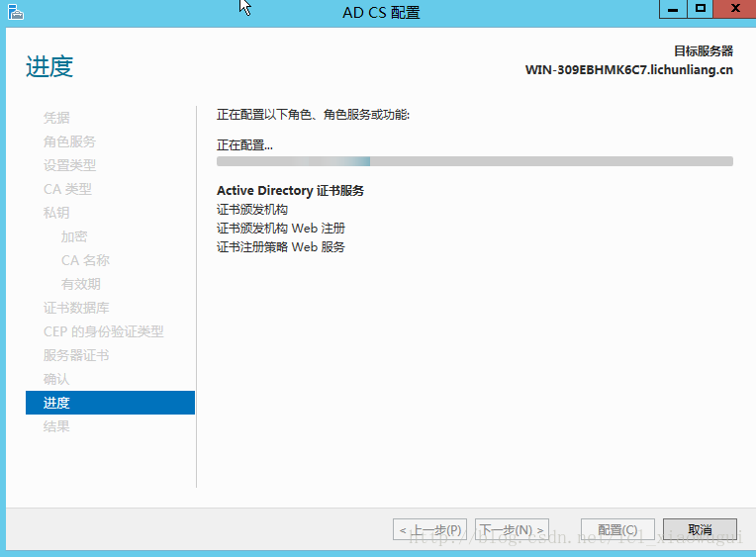This screenshot has width=756, height=557.
Task: Click the 上一步(P) button
Action: [x=429, y=529]
